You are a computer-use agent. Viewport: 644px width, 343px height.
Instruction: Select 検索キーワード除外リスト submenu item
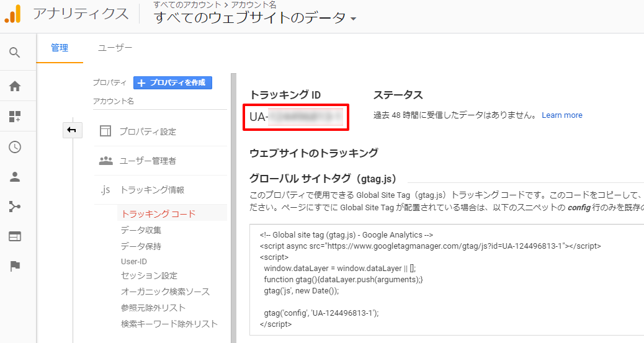pyautogui.click(x=169, y=324)
